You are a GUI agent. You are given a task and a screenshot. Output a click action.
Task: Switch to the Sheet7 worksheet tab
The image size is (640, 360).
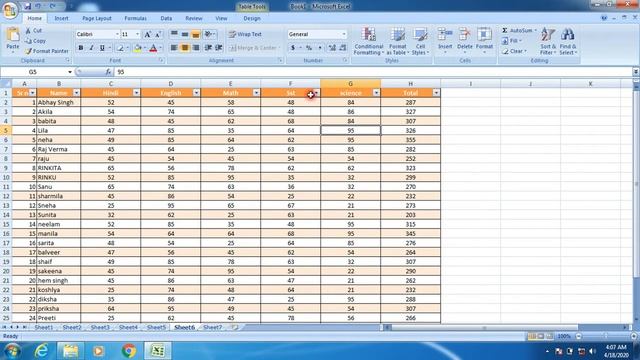click(x=213, y=327)
